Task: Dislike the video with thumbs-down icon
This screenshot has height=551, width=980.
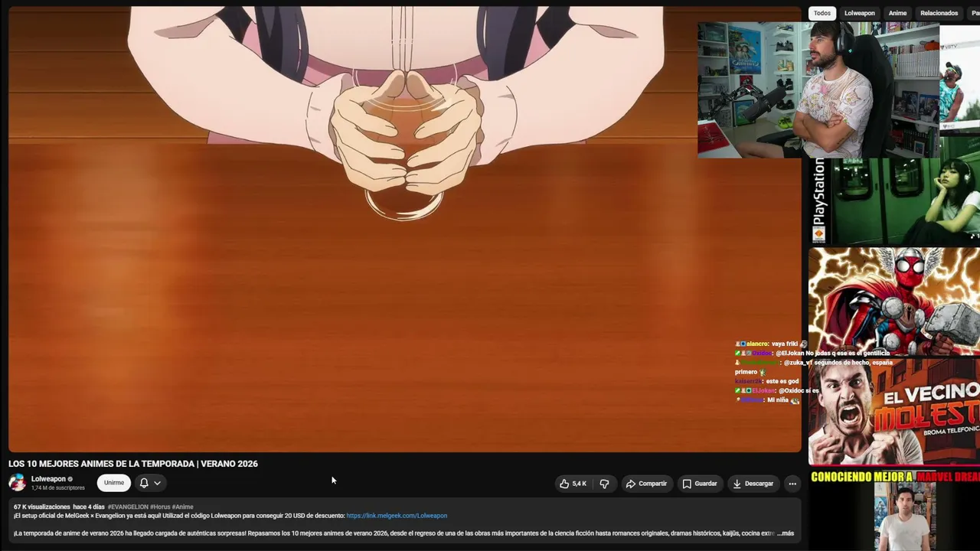Action: pos(605,484)
